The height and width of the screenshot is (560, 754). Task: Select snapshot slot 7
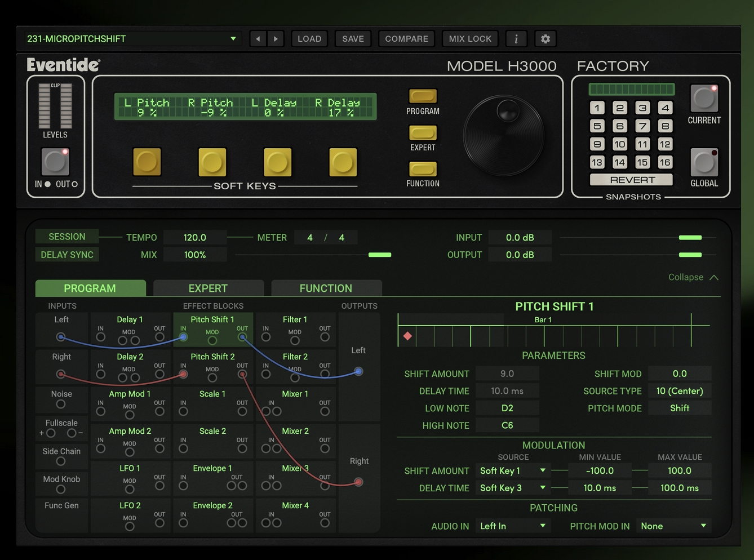[x=642, y=126]
